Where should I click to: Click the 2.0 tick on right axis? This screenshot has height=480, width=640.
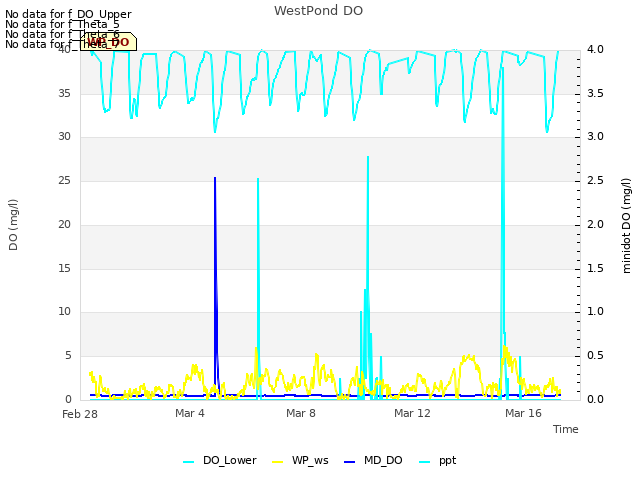coord(595,224)
